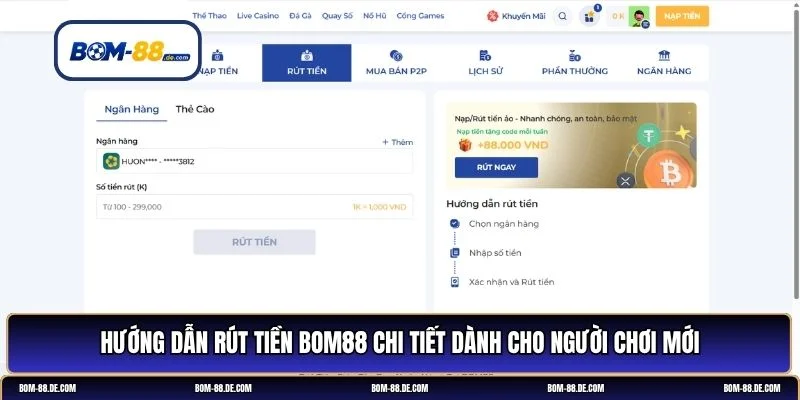The image size is (800, 400).
Task: Click the vertical page scrollbar
Action: (796, 153)
